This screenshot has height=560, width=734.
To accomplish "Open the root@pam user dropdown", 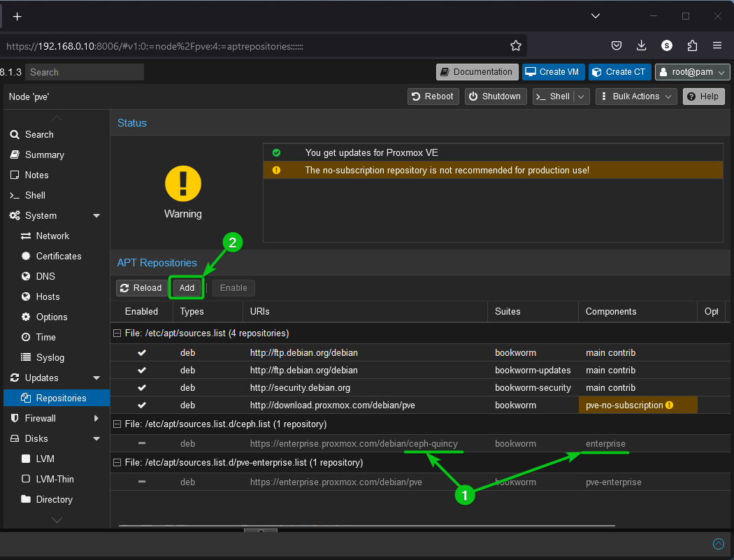I will point(692,72).
